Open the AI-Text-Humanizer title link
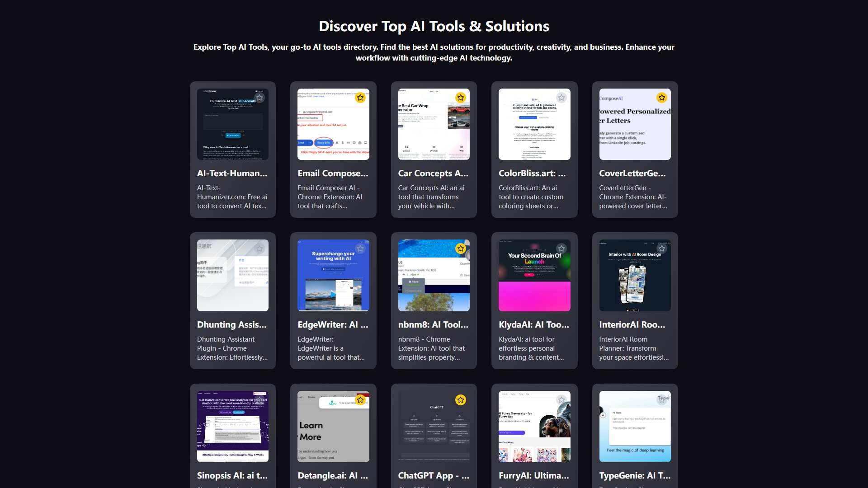The height and width of the screenshot is (488, 868). click(x=232, y=174)
